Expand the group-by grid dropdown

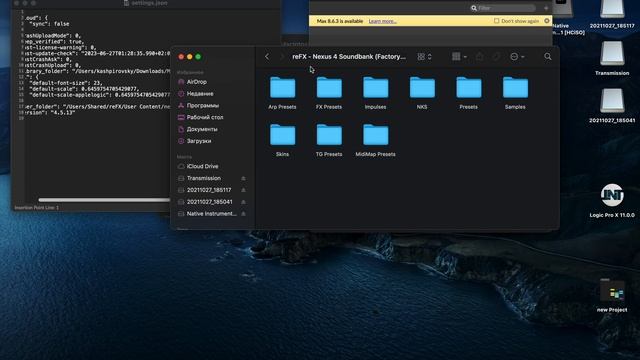(x=460, y=57)
